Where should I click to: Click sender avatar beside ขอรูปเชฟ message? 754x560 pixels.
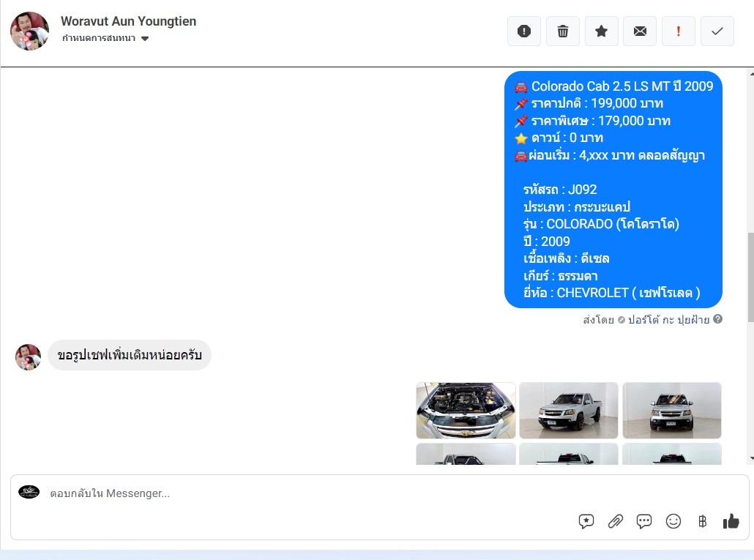tap(28, 357)
